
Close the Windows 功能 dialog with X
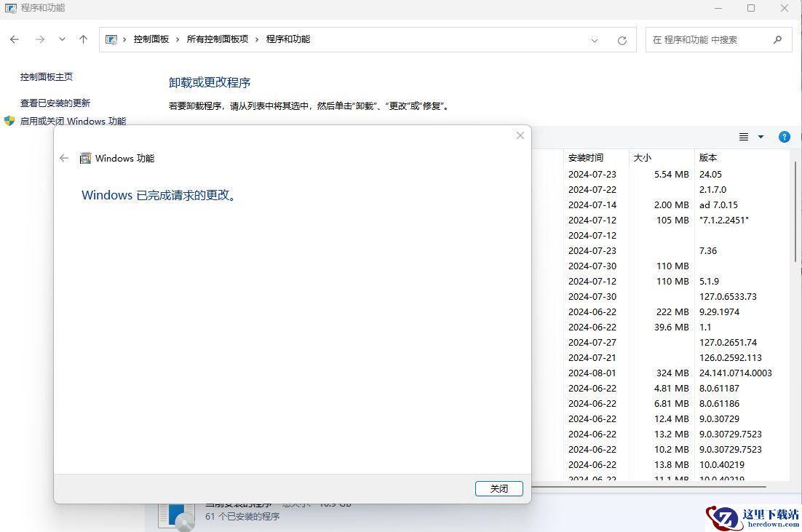[520, 135]
